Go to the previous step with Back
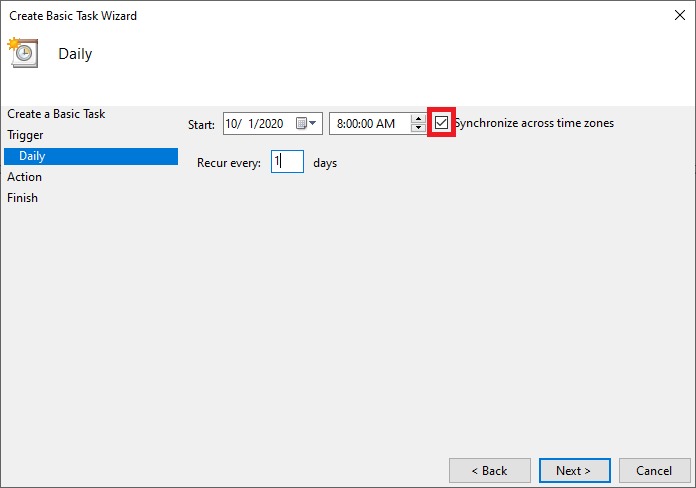This screenshot has height=488, width=696. point(489,470)
